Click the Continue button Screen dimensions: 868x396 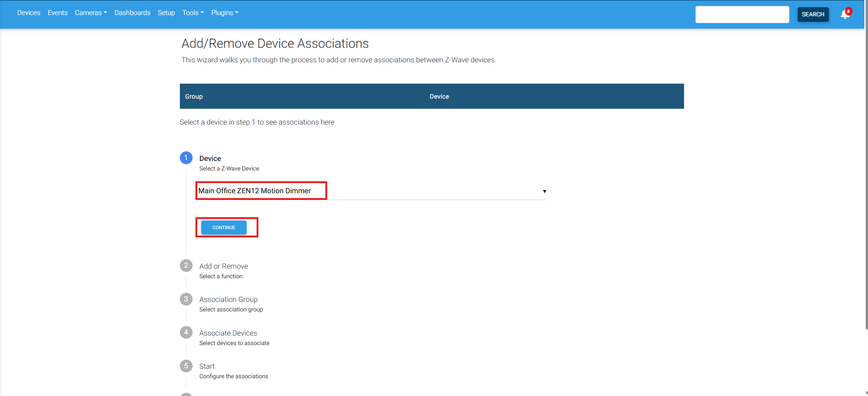[224, 227]
